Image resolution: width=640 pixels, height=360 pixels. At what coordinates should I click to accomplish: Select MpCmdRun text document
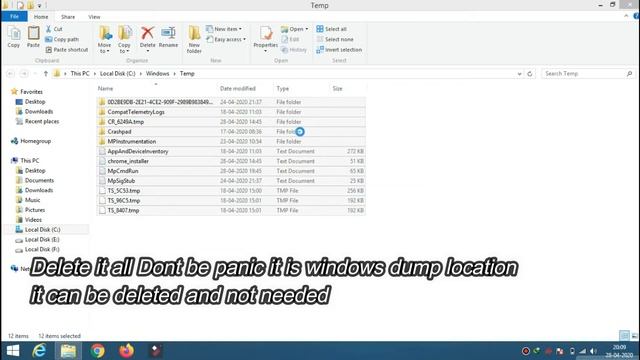(x=123, y=171)
